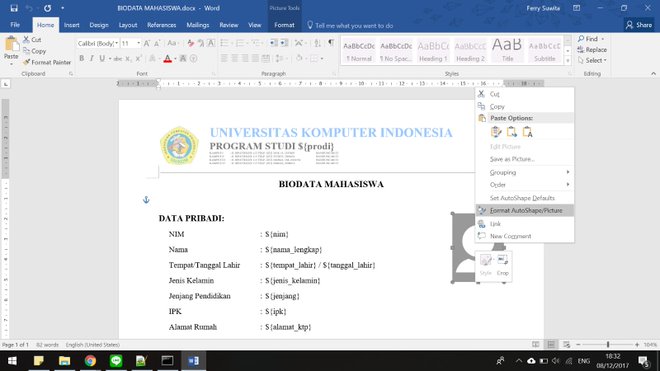
Task: Open the Paste dropdown arrow below Paste
Action: coord(11,64)
